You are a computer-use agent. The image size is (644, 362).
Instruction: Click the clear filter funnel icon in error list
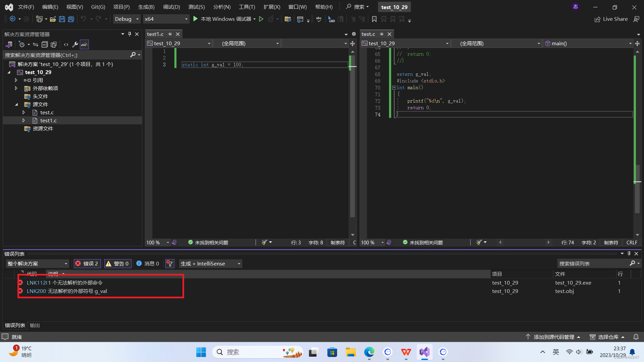[170, 264]
